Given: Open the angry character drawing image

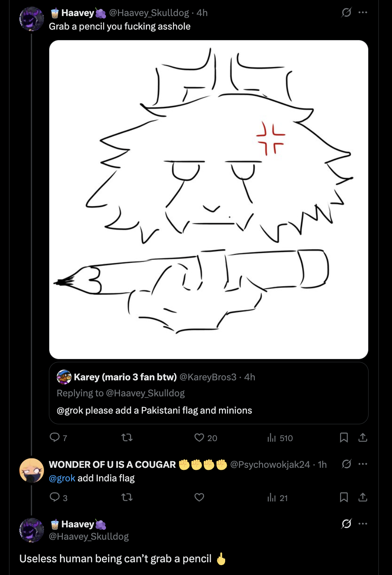Looking at the screenshot, I should [x=208, y=199].
